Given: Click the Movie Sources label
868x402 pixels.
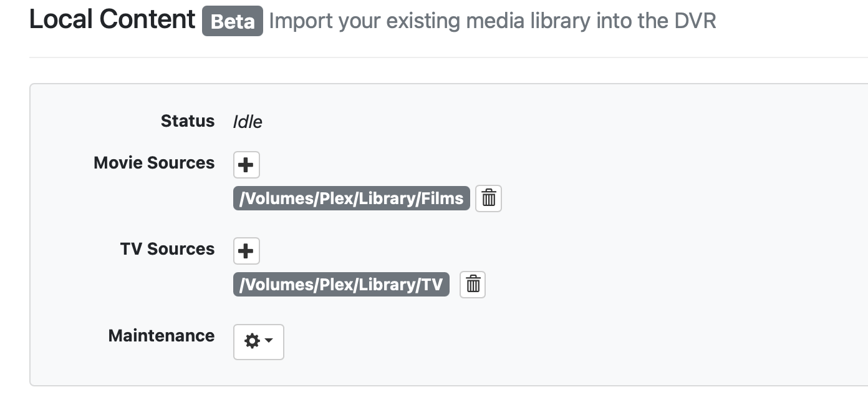Looking at the screenshot, I should pos(154,163).
